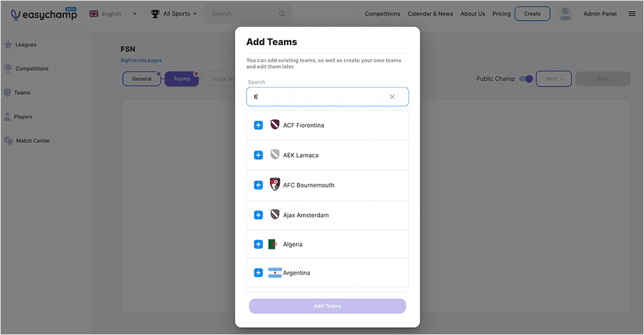Add ACF Fiorentina with its plus icon
644x335 pixels.
tap(258, 125)
